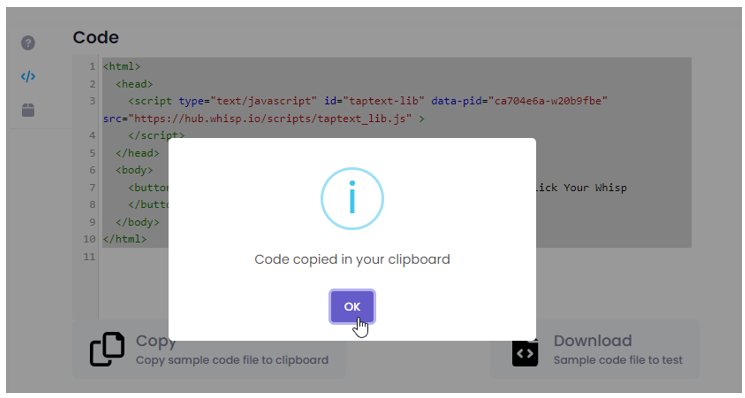The height and width of the screenshot is (398, 745).
Task: Click the Copy overlapping pages icon
Action: (107, 349)
